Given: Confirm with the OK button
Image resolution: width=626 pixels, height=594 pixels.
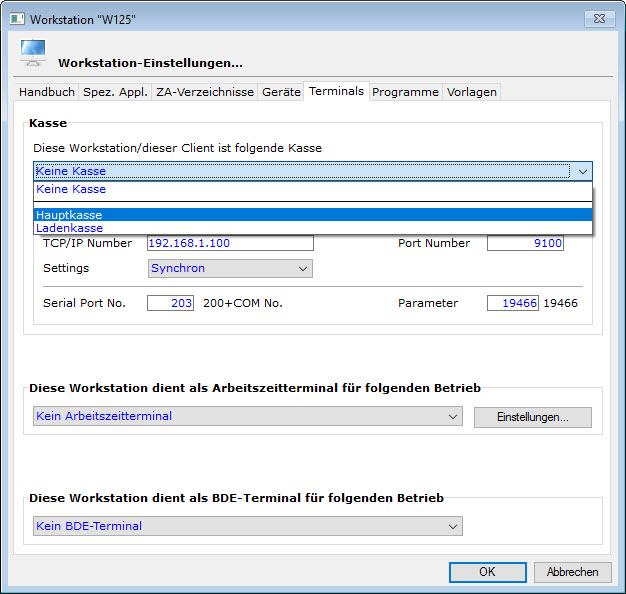Looking at the screenshot, I should [487, 572].
